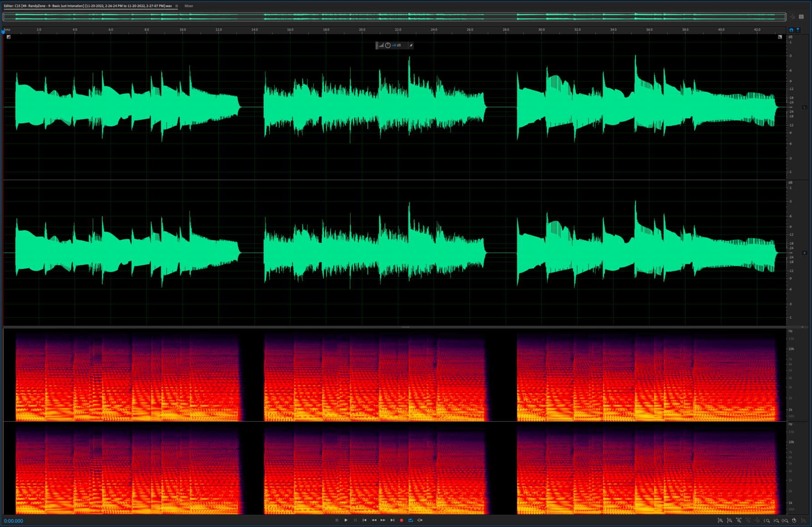Image resolution: width=812 pixels, height=527 pixels.
Task: Select the left channel L indicator
Action: click(x=805, y=107)
